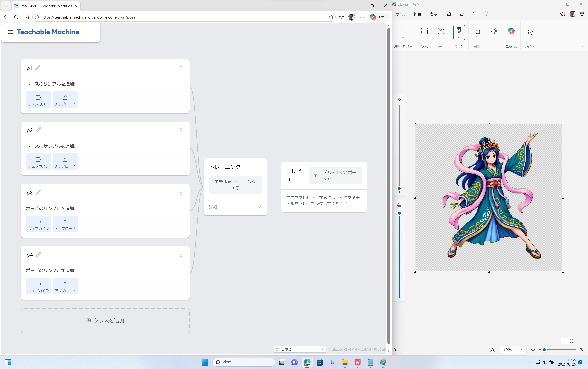Click Upload button for class p1

tap(65, 100)
